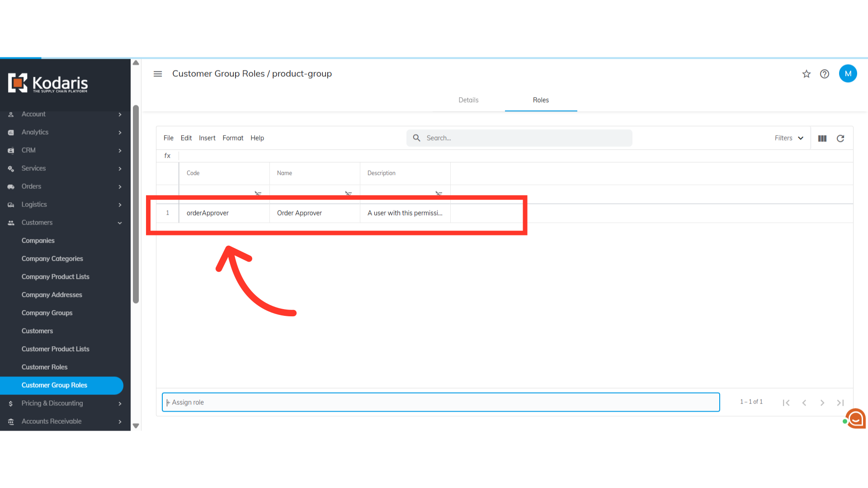Favorite this page with the star icon
This screenshot has width=868, height=488.
coord(807,74)
